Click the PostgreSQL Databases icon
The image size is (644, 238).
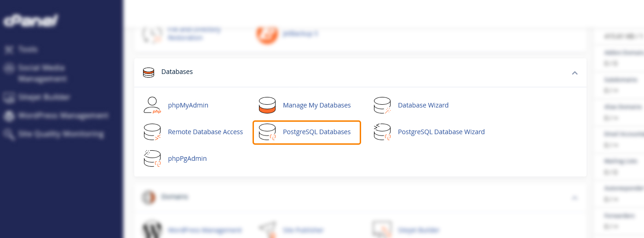(267, 132)
